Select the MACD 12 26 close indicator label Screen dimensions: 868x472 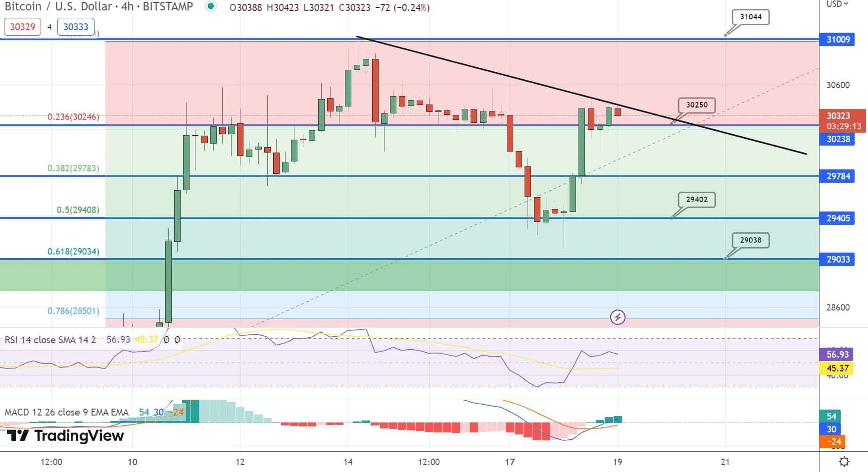click(x=66, y=412)
